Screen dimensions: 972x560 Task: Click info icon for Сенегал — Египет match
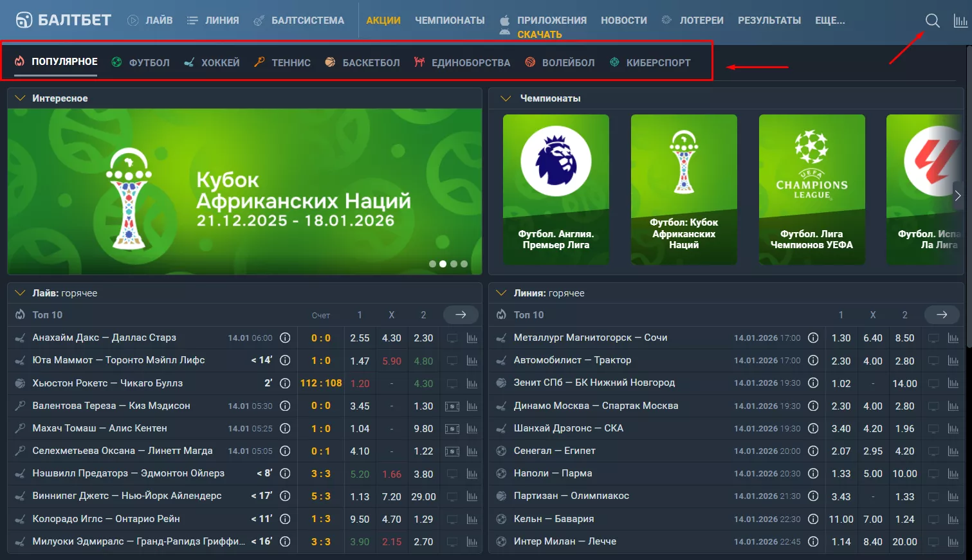pyautogui.click(x=813, y=451)
